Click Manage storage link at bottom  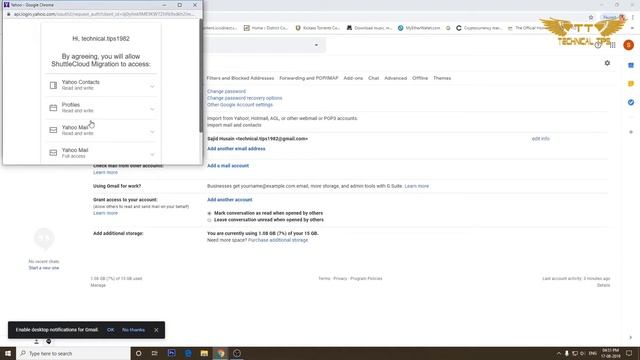(98, 285)
